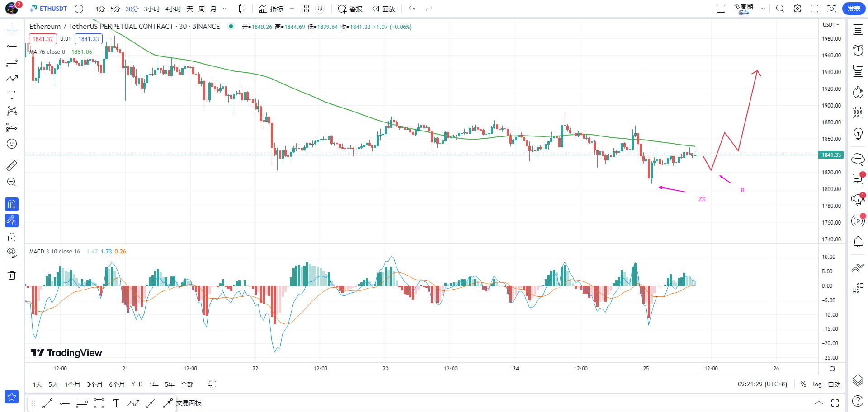
Task: Open the economic calendar panel
Action: (x=858, y=113)
